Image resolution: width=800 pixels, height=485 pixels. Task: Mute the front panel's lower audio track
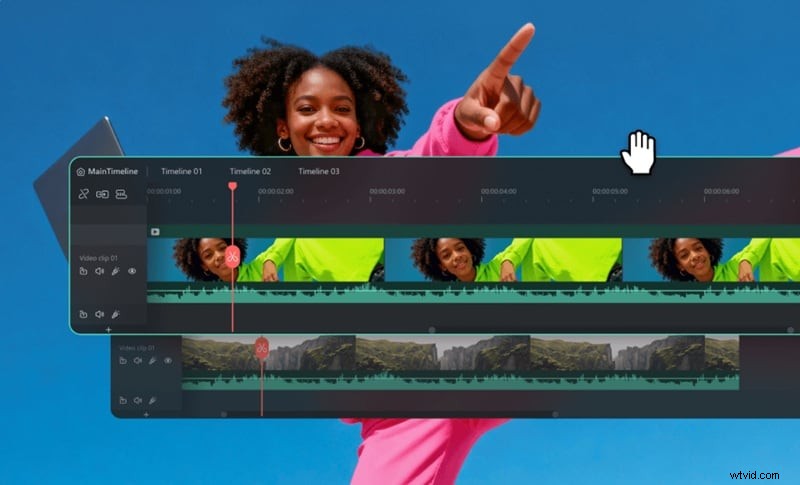(x=99, y=314)
